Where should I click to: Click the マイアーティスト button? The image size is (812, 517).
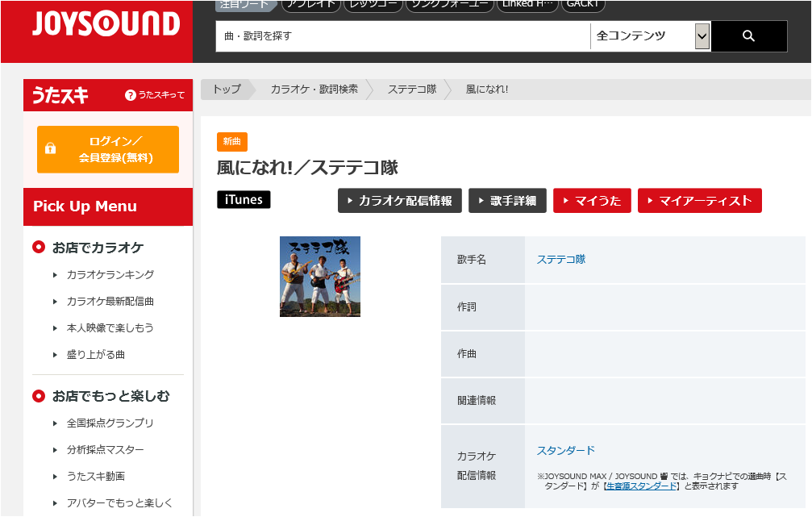700,201
